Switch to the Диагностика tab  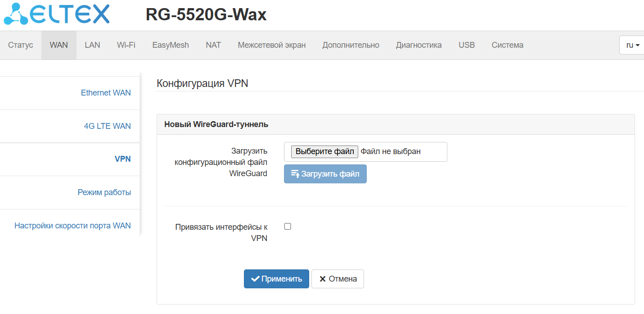419,45
